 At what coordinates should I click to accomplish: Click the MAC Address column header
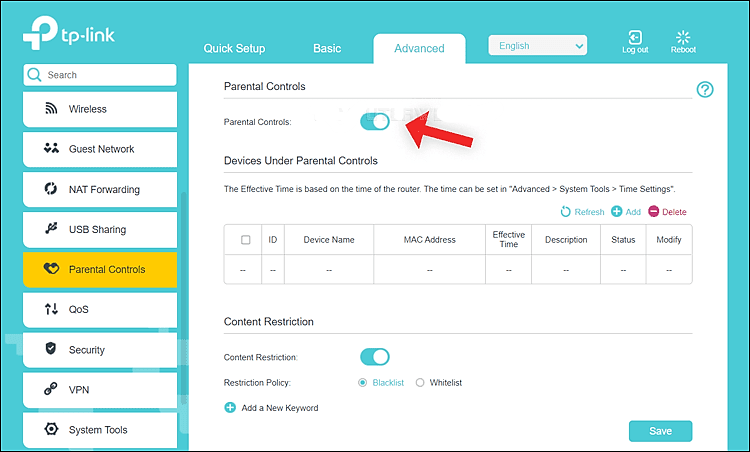click(430, 240)
